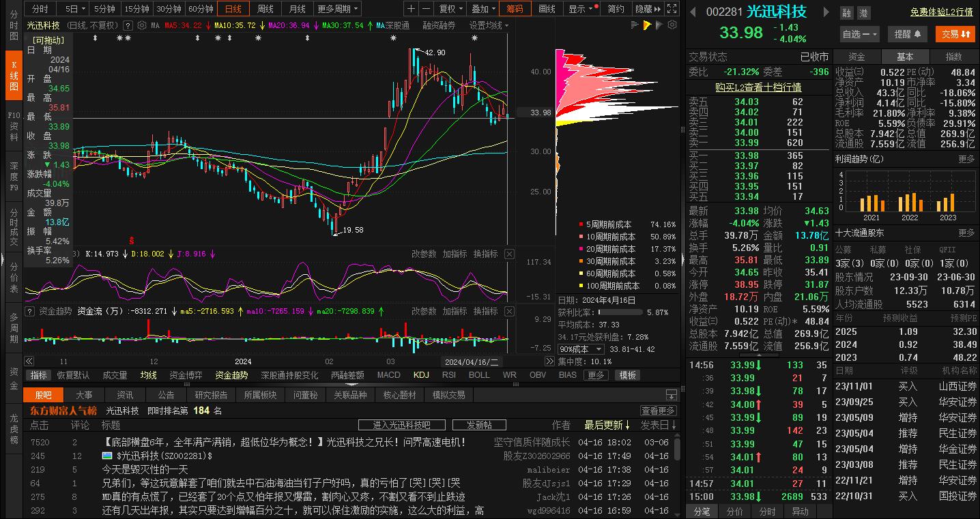This screenshot has height=519, width=980.
Task: Open sidebar 龙虎榜 view
Action: click(14, 429)
